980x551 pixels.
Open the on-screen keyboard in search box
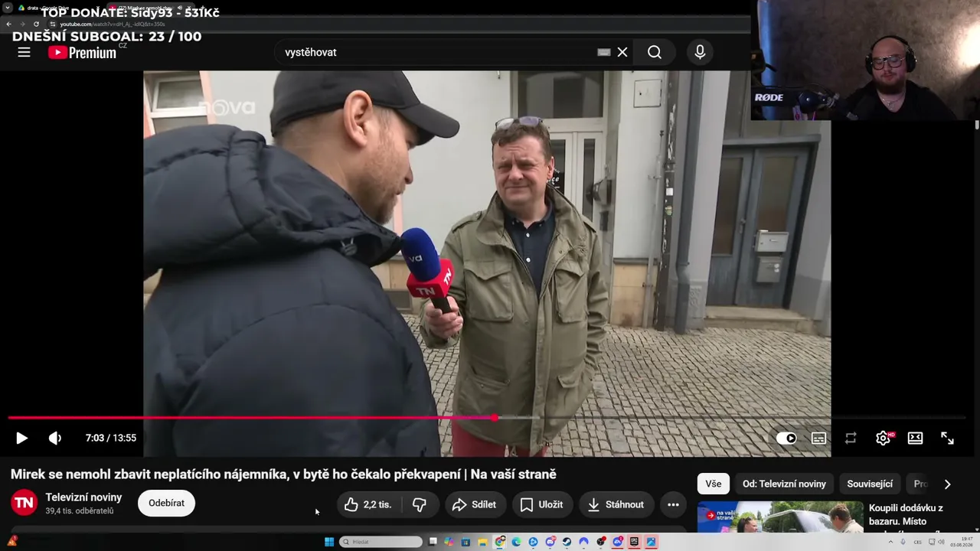604,52
